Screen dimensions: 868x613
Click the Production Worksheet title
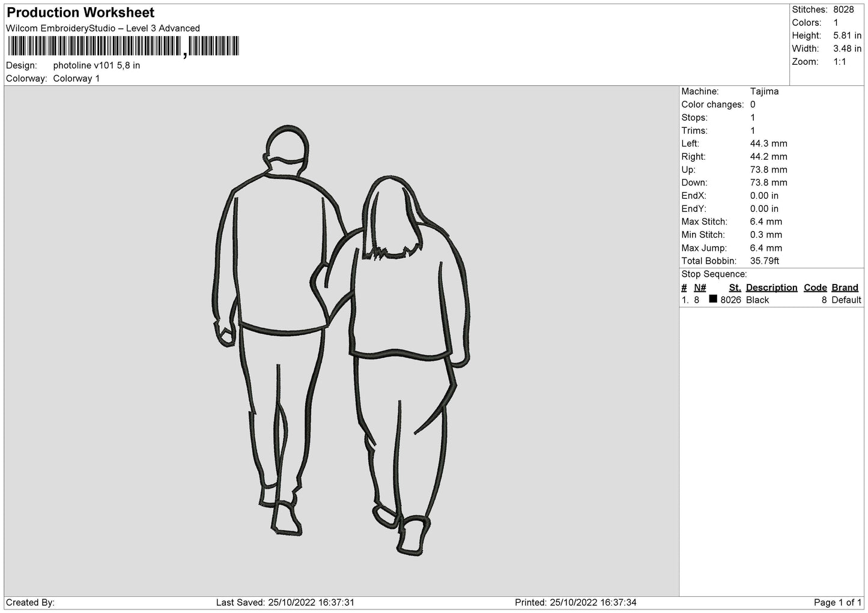[x=80, y=13]
